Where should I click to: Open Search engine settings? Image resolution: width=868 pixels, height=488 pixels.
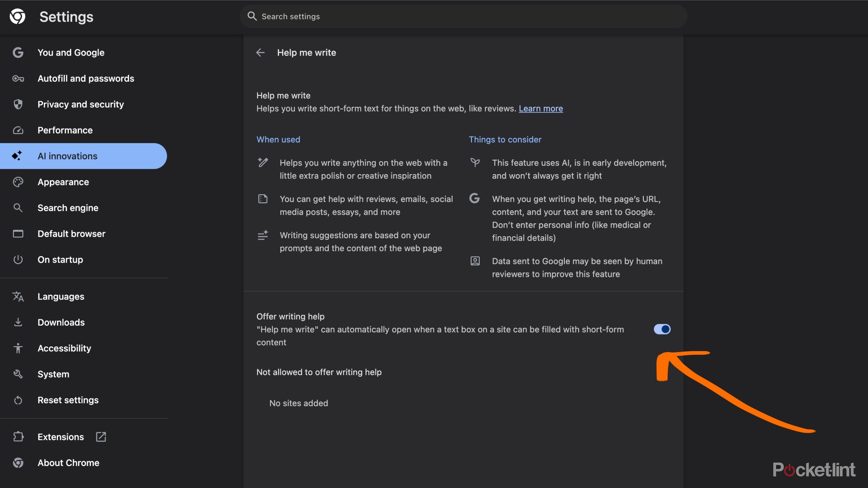point(68,208)
